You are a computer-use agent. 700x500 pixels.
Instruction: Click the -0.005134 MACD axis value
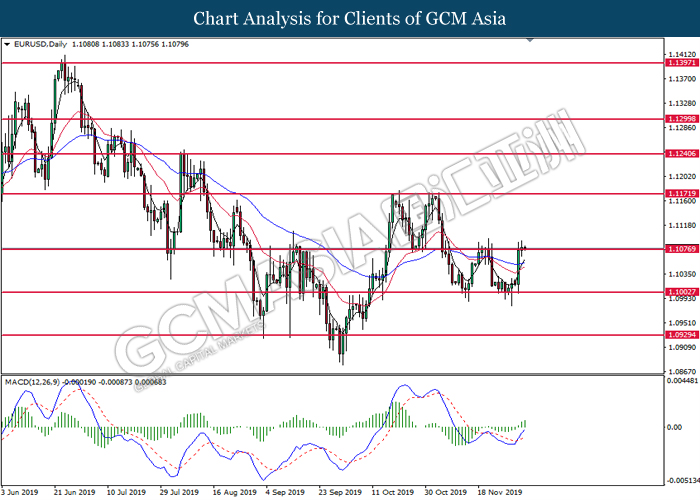[682, 481]
